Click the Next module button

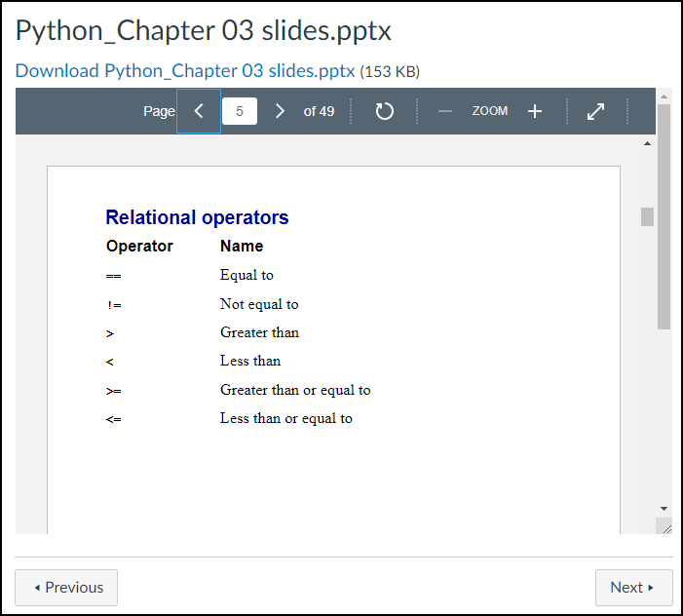[633, 588]
